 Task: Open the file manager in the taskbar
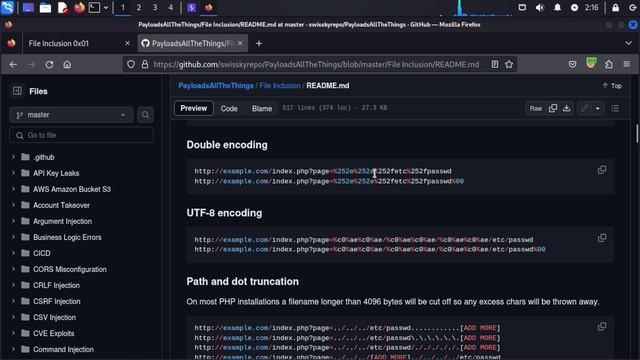point(45,7)
